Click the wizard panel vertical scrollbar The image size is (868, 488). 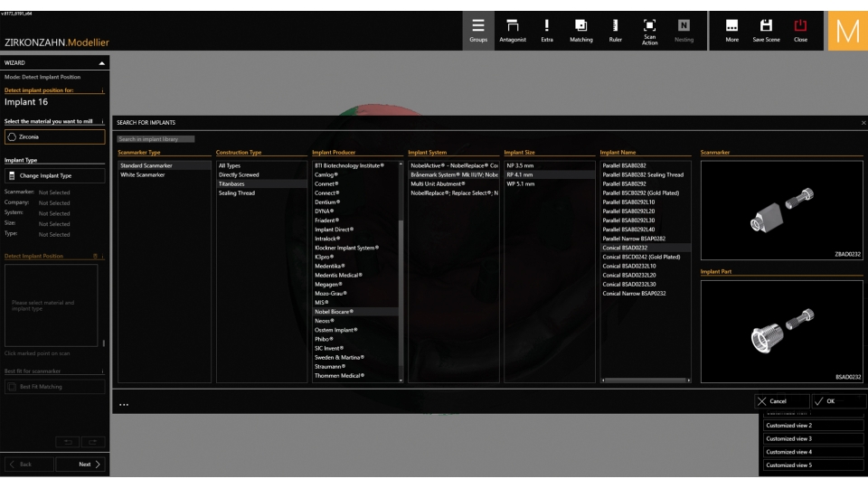[104, 343]
